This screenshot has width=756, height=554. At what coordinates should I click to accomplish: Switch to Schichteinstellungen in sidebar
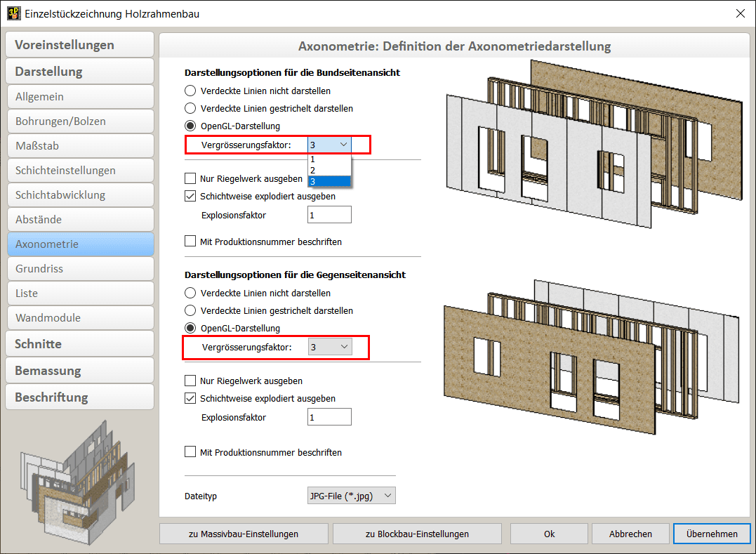(80, 170)
